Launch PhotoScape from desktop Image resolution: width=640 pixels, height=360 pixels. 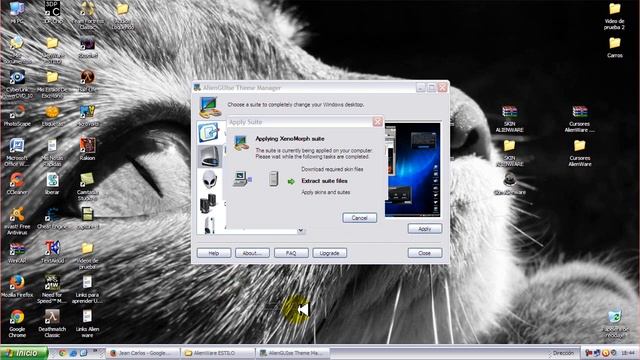tap(17, 115)
